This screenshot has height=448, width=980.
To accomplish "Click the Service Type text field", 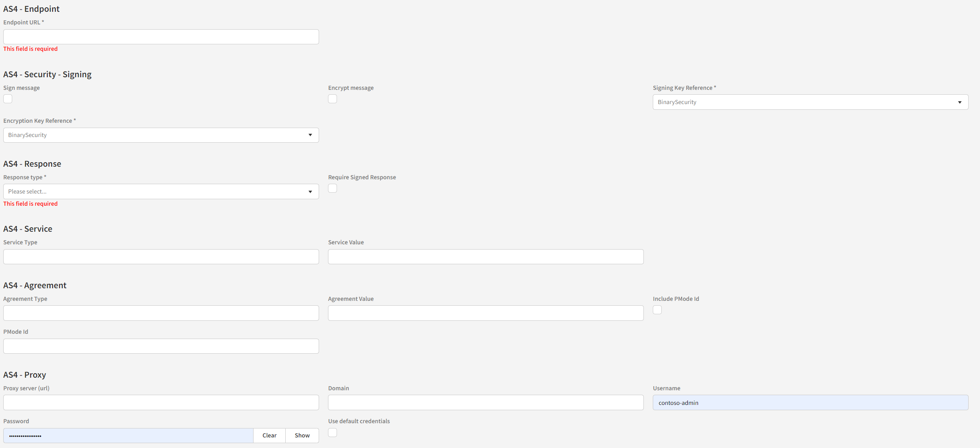I will point(161,257).
